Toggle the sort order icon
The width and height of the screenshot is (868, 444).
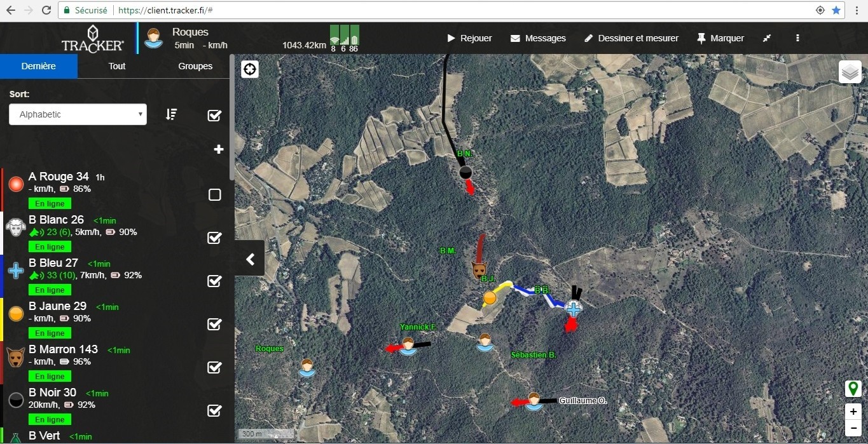pos(171,114)
